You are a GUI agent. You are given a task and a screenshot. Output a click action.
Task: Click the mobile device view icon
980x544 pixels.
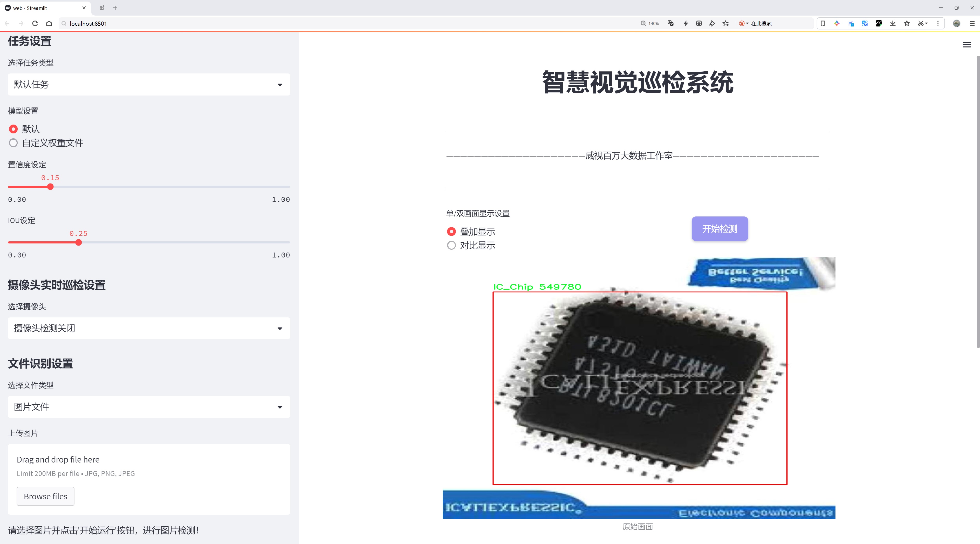[x=823, y=23]
